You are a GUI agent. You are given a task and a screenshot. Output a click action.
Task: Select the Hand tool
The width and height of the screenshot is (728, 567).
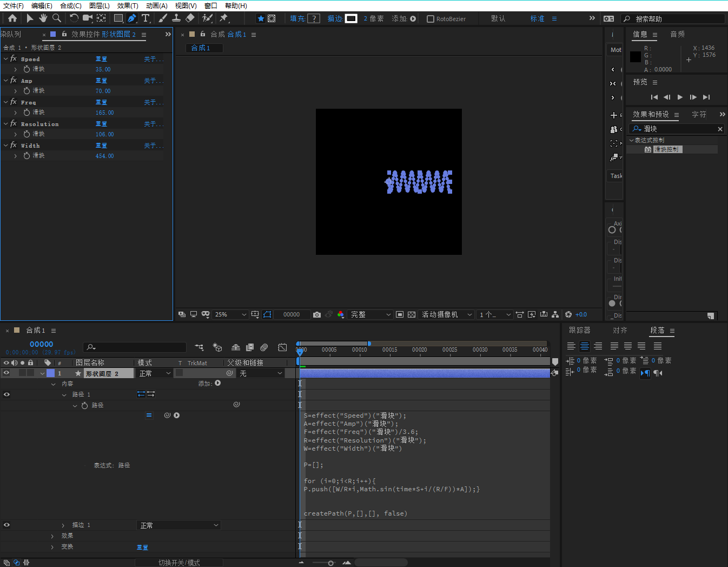pos(43,18)
